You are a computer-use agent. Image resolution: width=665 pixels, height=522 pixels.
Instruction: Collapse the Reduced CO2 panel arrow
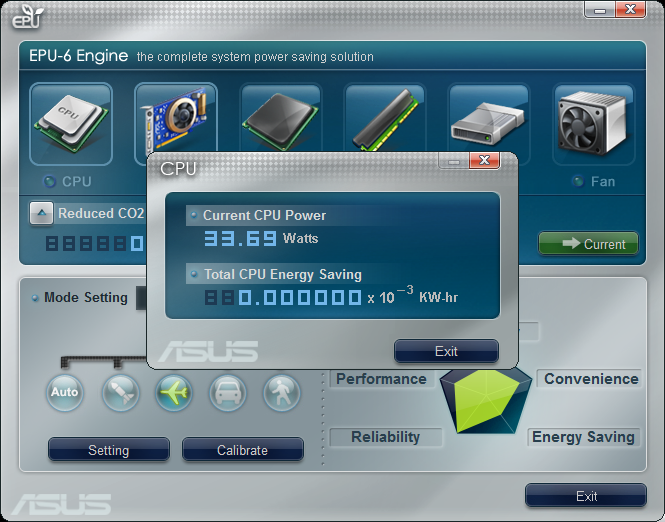[x=41, y=213]
